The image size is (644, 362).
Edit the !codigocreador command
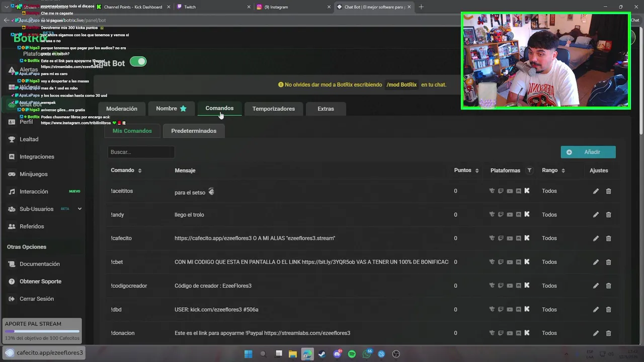pos(596,286)
